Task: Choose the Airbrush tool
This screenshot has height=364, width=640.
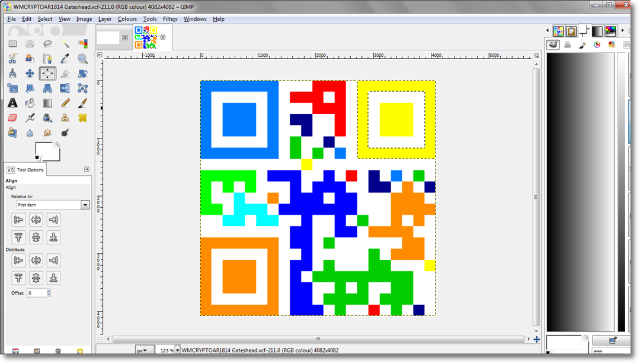Action: 30,118
